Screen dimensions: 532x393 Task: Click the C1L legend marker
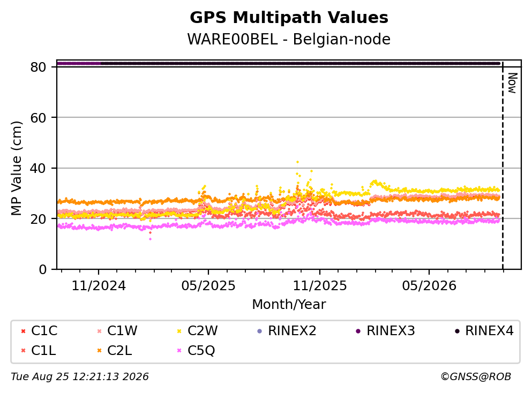pos(23,351)
